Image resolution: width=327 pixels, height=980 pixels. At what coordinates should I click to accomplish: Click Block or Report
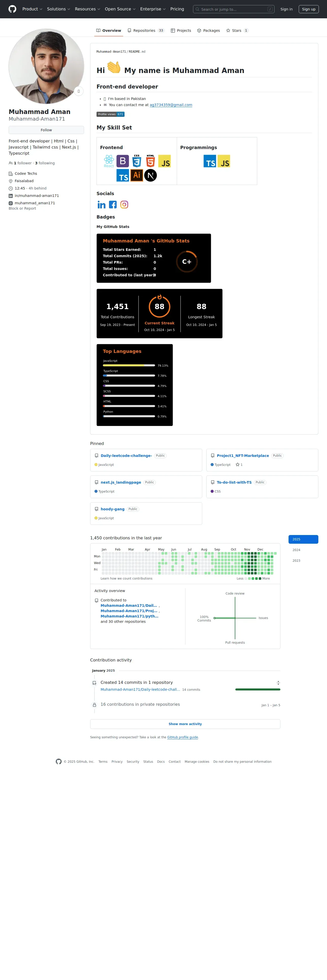(22, 208)
